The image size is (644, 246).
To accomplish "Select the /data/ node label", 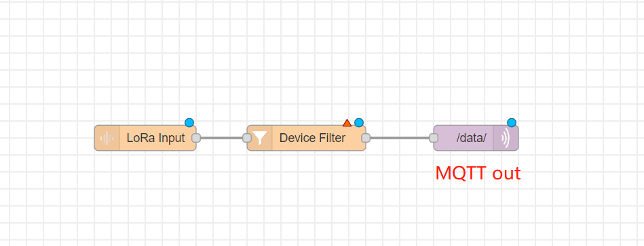I will 472,138.
